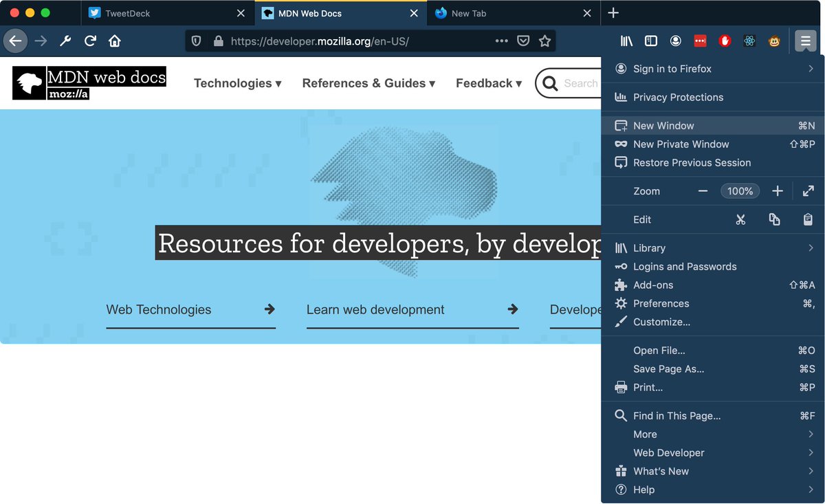Open Web Developer submenu
Viewport: 825px width, 504px height.
click(x=713, y=453)
